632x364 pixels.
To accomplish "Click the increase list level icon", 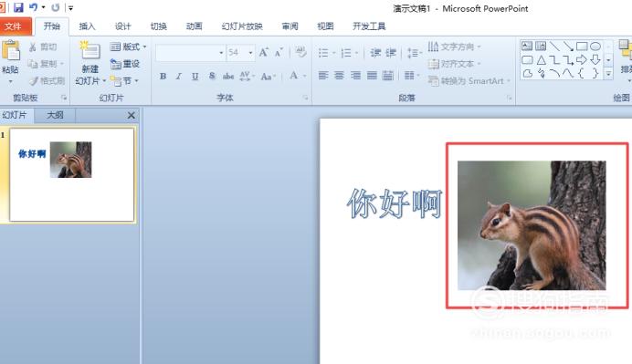I will click(x=391, y=53).
